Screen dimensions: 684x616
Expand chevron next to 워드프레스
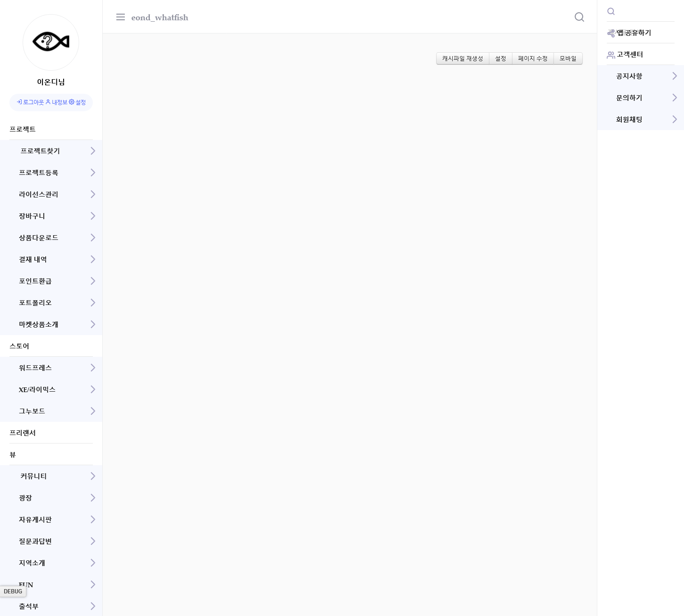93,368
